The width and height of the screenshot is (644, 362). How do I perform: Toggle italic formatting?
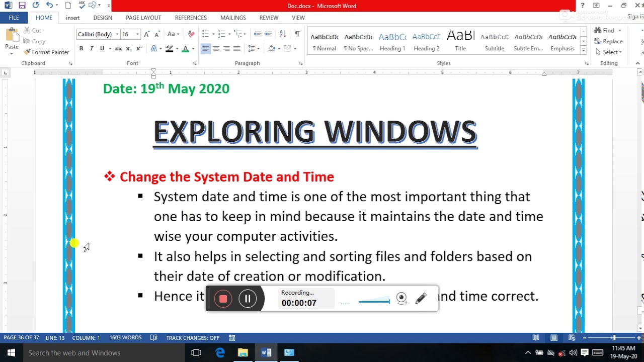click(92, 49)
